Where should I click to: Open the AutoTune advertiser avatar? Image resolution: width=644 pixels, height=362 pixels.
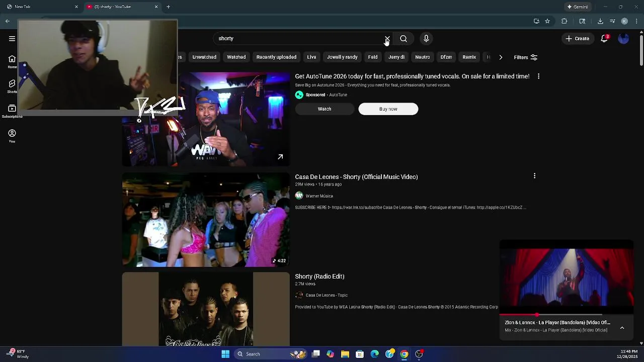(x=299, y=95)
